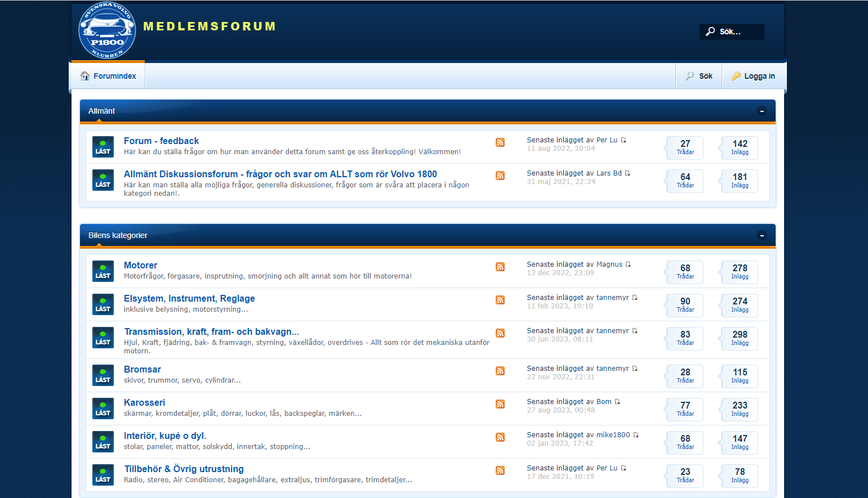
Task: Click the RSS feed icon for Bromsar
Action: tap(500, 371)
